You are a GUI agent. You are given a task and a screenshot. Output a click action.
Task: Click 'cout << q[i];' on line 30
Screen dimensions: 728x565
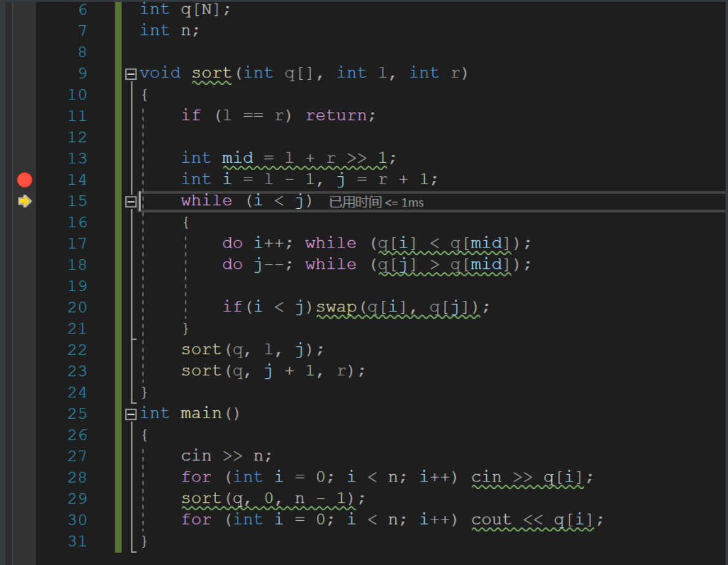coord(538,520)
